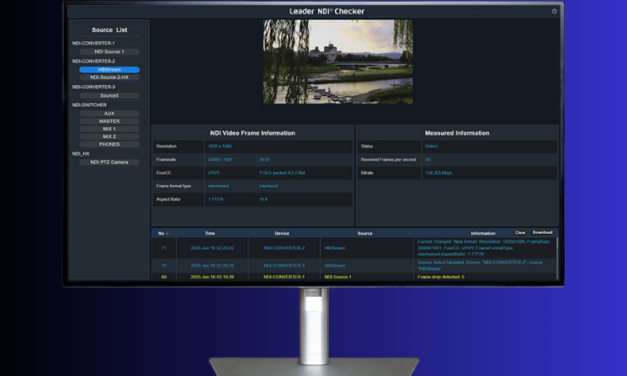Select AUX source under NDI-SWITCHER
This screenshot has width=627, height=376.
pyautogui.click(x=109, y=114)
